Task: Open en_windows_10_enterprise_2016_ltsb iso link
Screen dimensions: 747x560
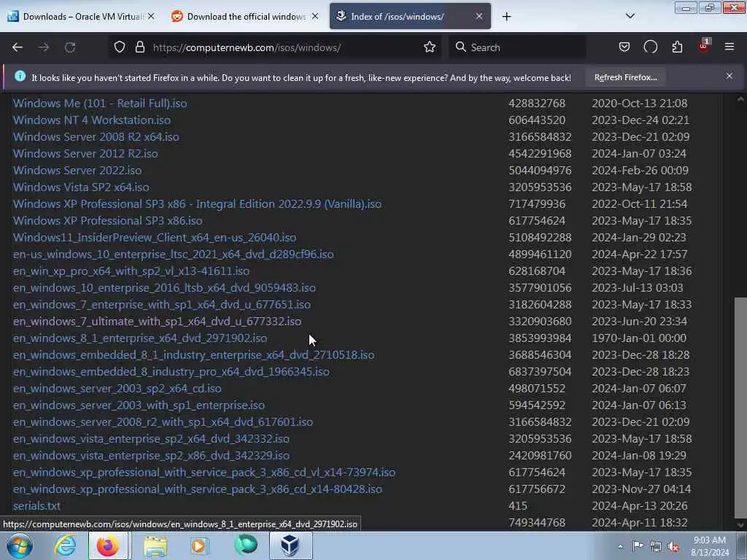Action: point(164,288)
